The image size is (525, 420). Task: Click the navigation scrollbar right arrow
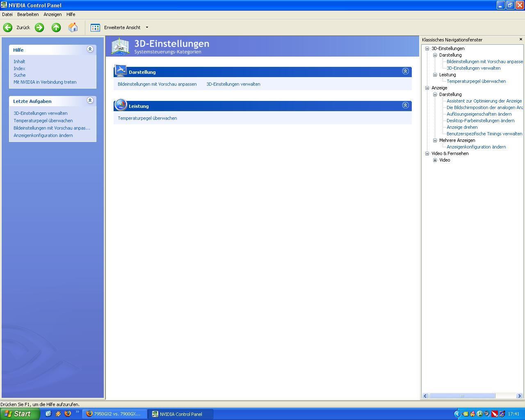click(x=519, y=396)
